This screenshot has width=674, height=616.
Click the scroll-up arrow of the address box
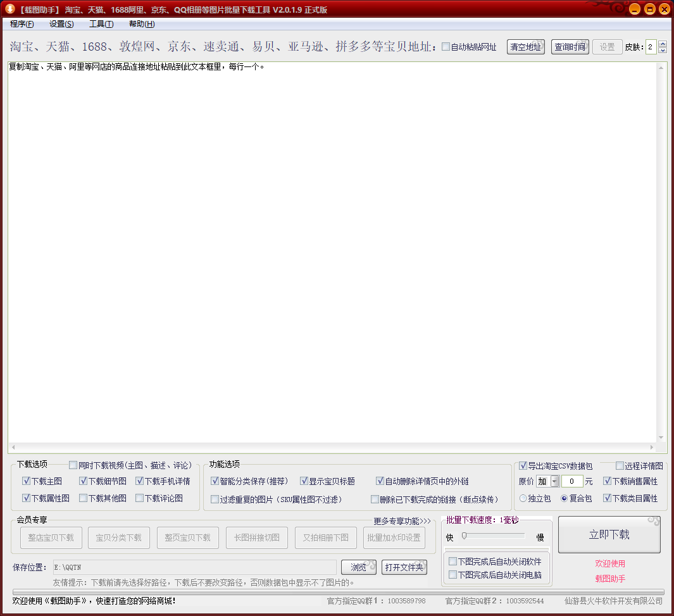click(661, 68)
